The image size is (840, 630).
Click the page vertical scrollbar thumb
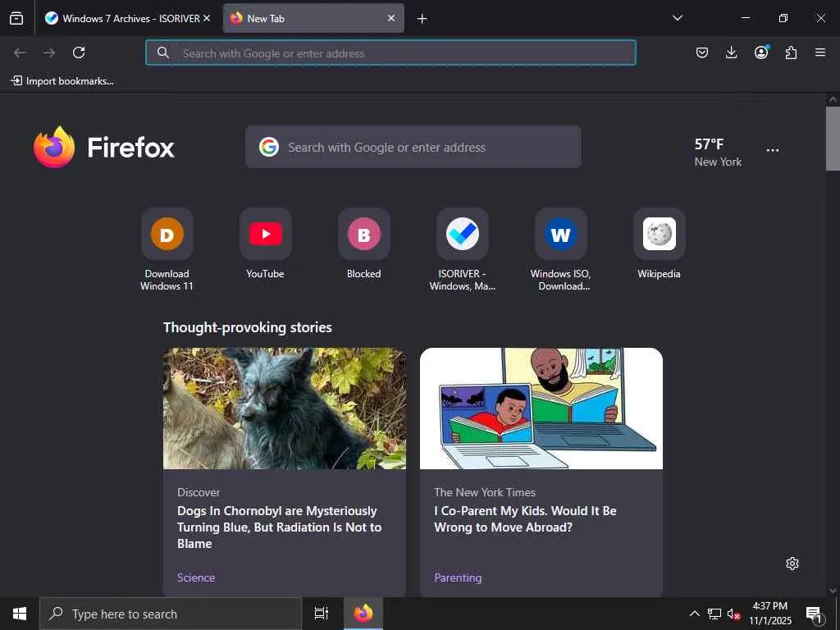click(833, 139)
